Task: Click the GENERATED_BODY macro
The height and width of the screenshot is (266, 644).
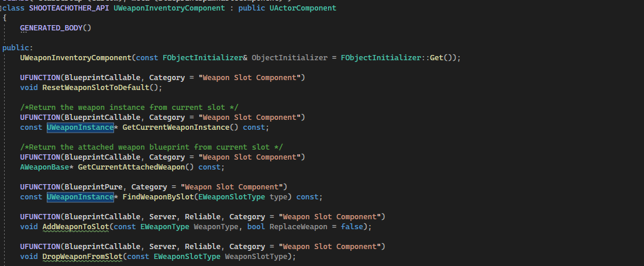Action: coord(54,28)
